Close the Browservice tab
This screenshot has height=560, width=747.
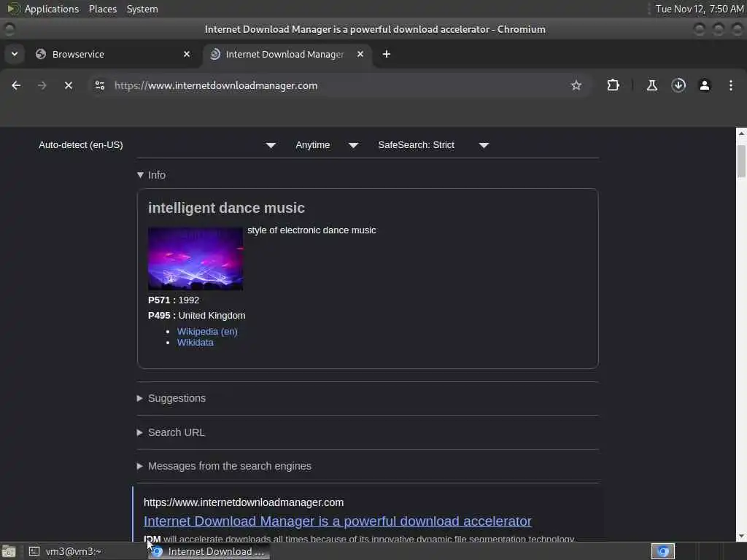click(187, 54)
